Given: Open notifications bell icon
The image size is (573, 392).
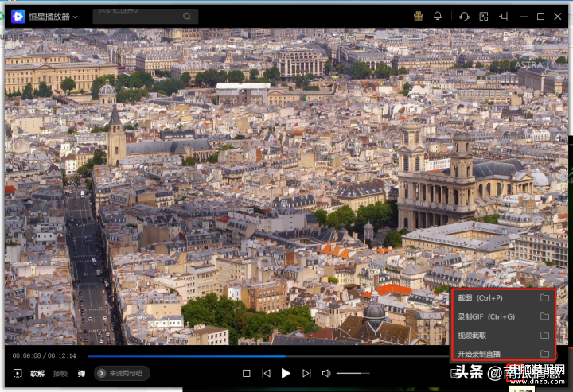Looking at the screenshot, I should click(438, 16).
